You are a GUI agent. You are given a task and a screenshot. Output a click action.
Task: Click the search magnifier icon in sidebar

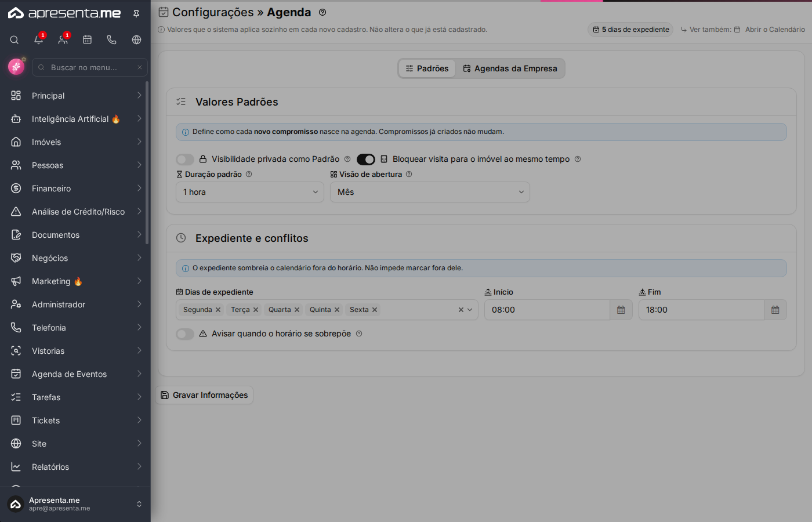tap(14, 40)
